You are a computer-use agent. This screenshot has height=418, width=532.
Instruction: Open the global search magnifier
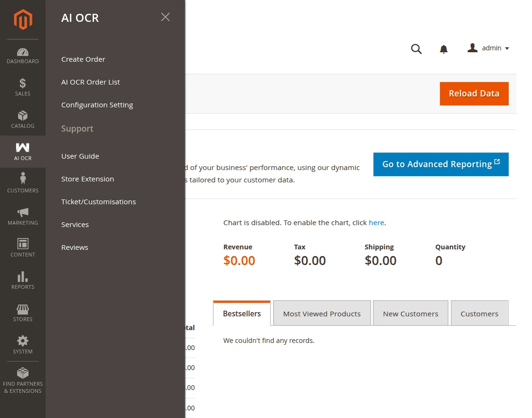pyautogui.click(x=417, y=49)
